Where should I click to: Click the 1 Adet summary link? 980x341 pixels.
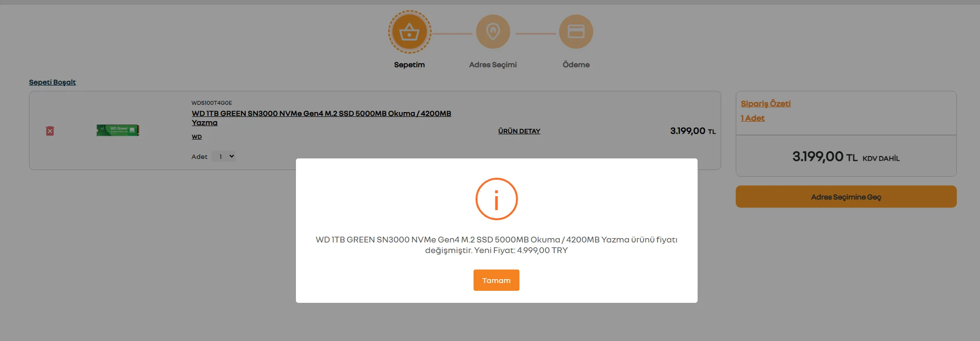click(753, 118)
